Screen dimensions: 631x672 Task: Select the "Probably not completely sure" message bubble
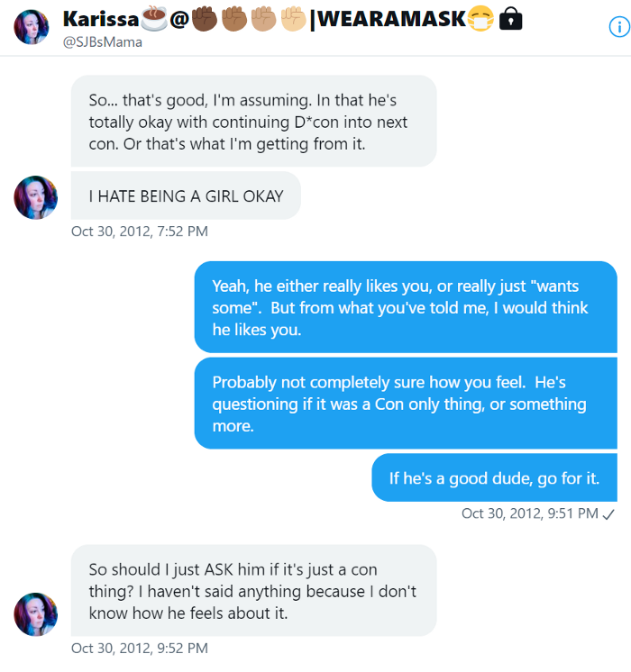[406, 404]
